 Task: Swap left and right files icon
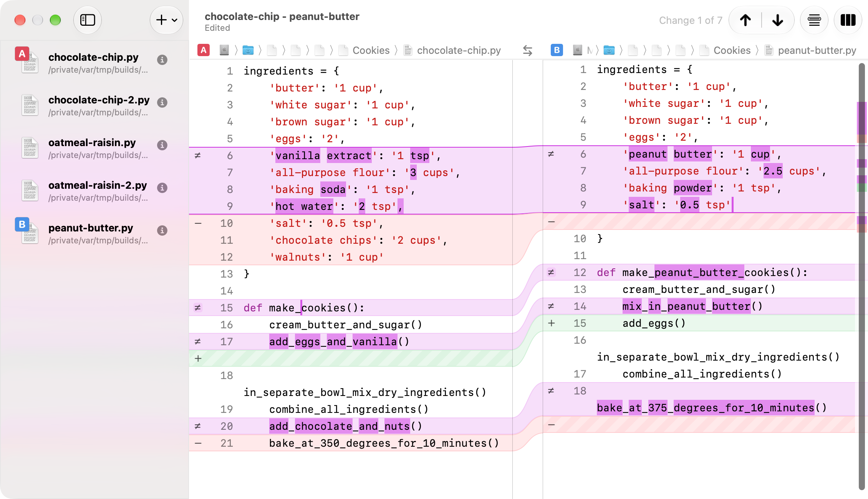point(528,50)
